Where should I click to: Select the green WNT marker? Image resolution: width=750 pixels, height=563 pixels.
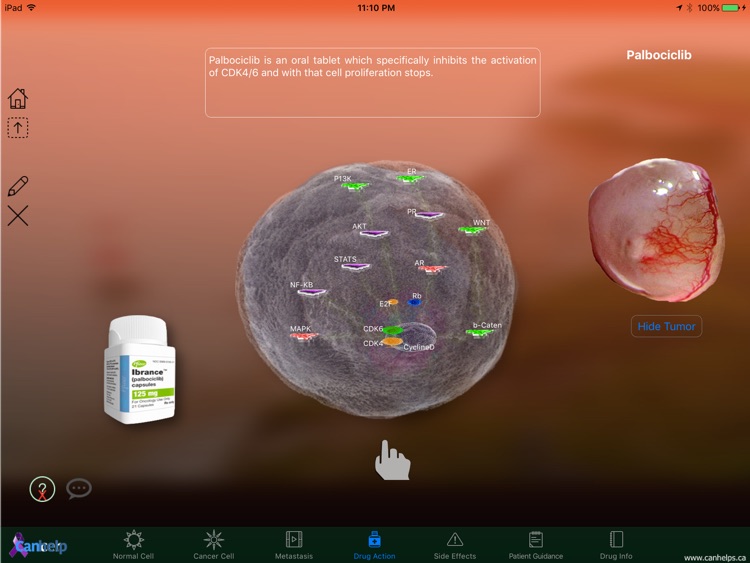tap(473, 231)
